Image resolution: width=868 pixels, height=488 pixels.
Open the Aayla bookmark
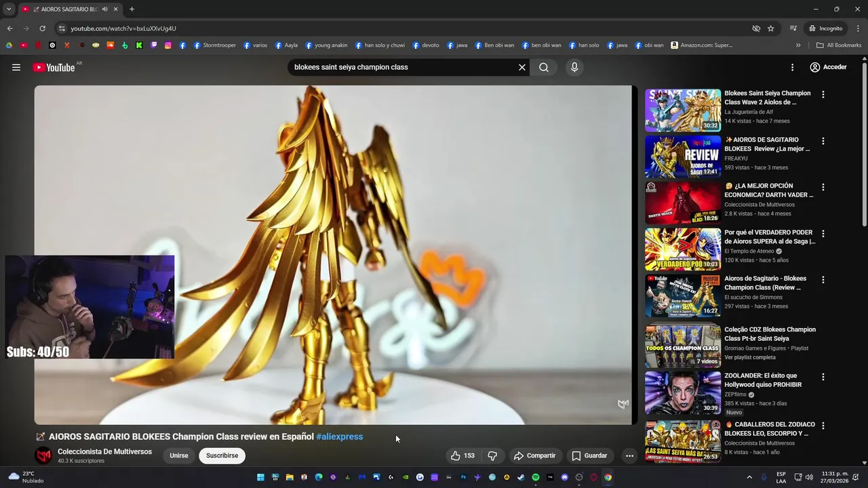(x=286, y=45)
